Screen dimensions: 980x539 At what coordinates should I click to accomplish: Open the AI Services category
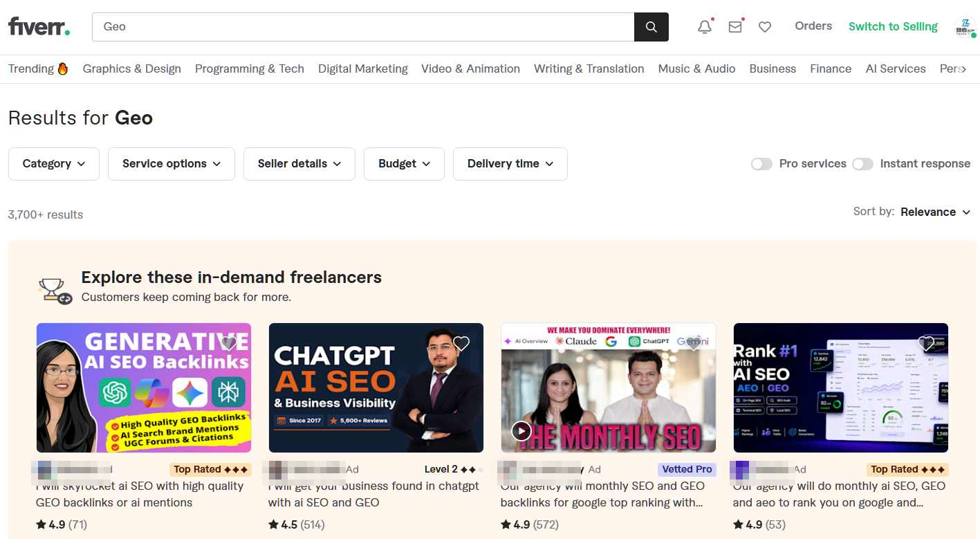coord(896,68)
